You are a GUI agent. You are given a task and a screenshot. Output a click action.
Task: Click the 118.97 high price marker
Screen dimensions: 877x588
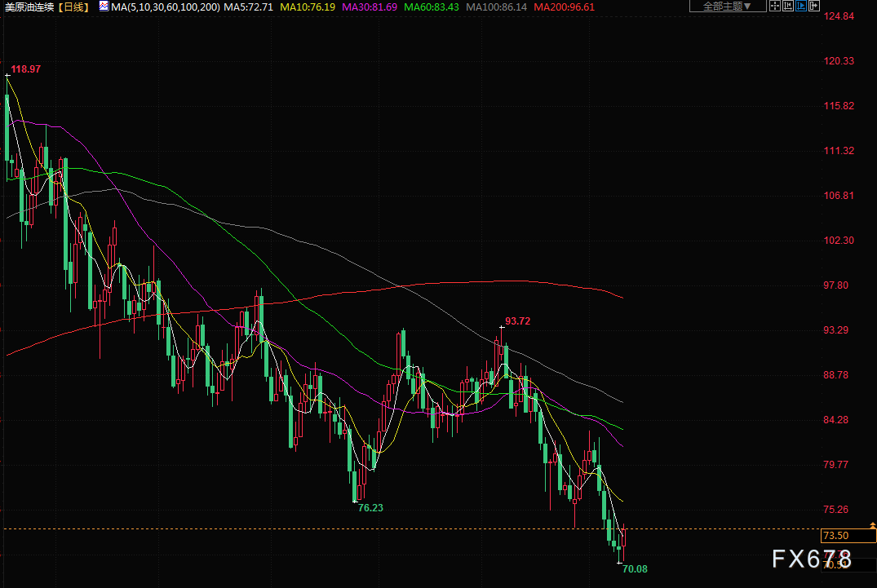coord(26,69)
